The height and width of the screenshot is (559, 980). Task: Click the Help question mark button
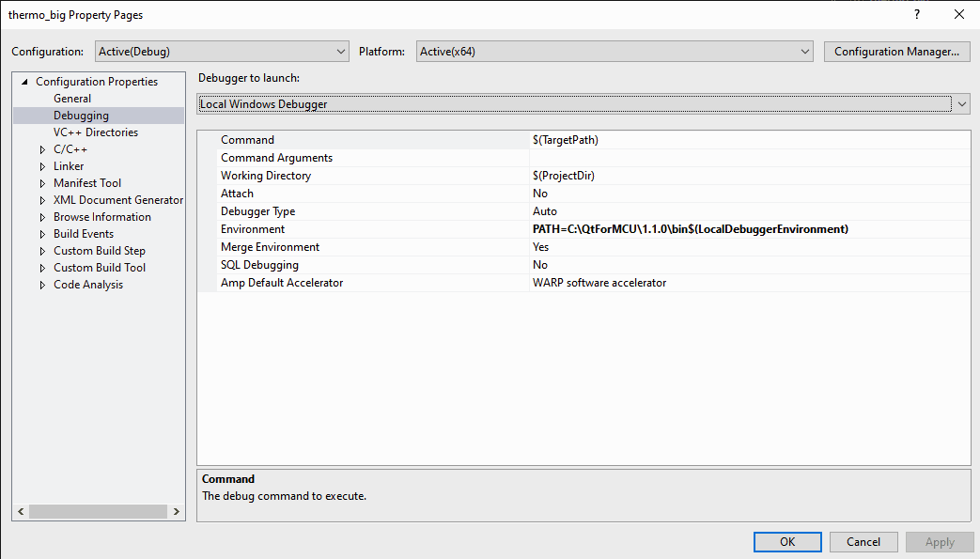pyautogui.click(x=916, y=15)
